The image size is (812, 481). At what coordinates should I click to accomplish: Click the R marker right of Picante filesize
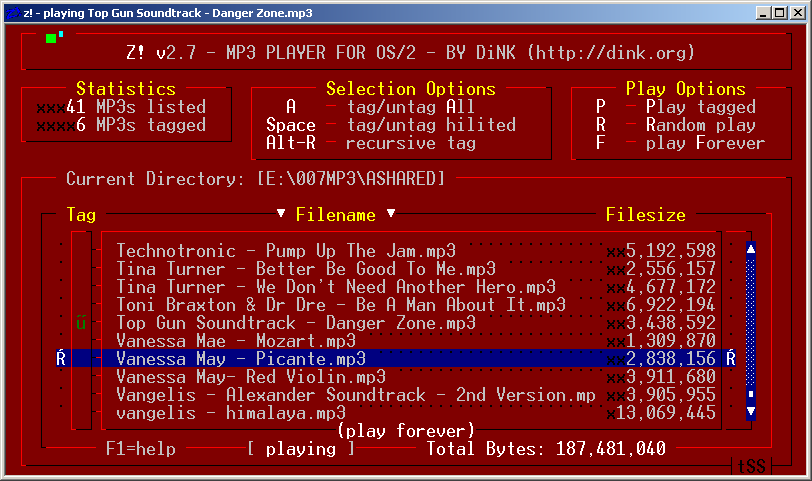click(x=731, y=358)
